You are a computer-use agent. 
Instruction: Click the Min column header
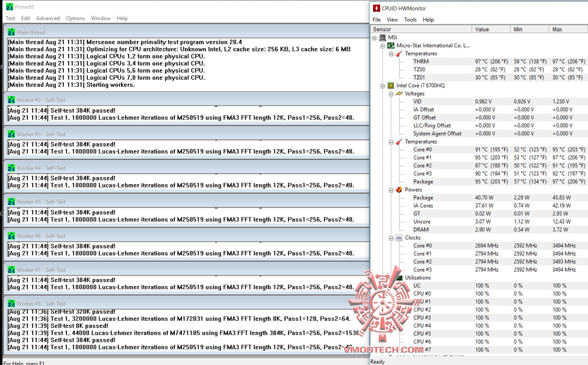pos(530,29)
